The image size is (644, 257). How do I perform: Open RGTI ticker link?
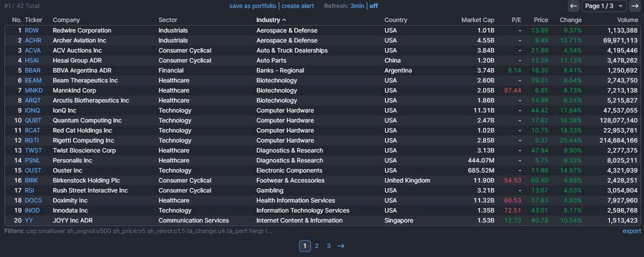click(32, 140)
